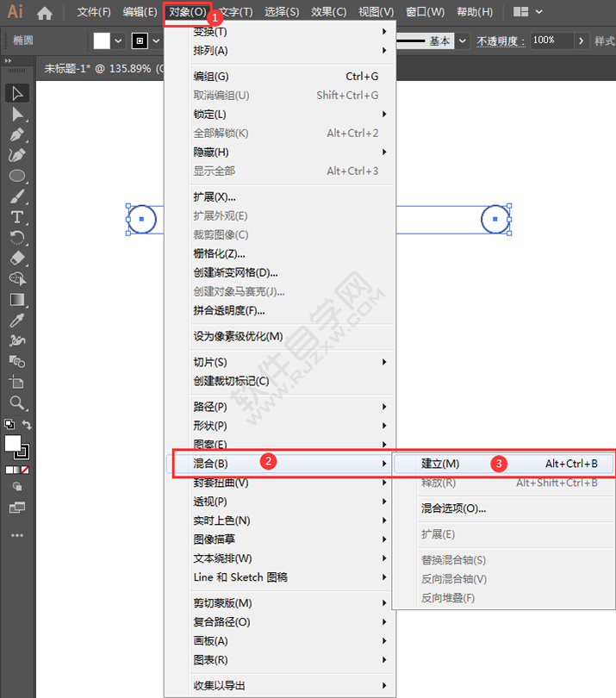Click the 不透明度 label link
This screenshot has height=698, width=616.
coord(501,41)
